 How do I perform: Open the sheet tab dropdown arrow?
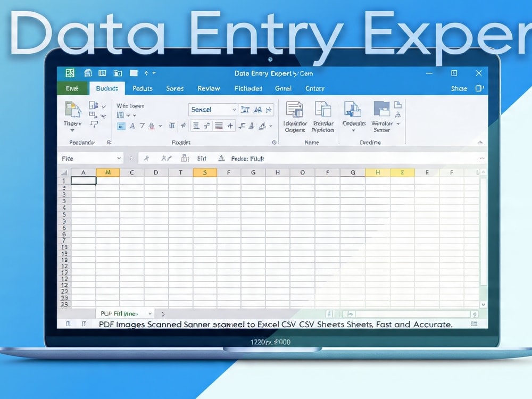pyautogui.click(x=149, y=314)
